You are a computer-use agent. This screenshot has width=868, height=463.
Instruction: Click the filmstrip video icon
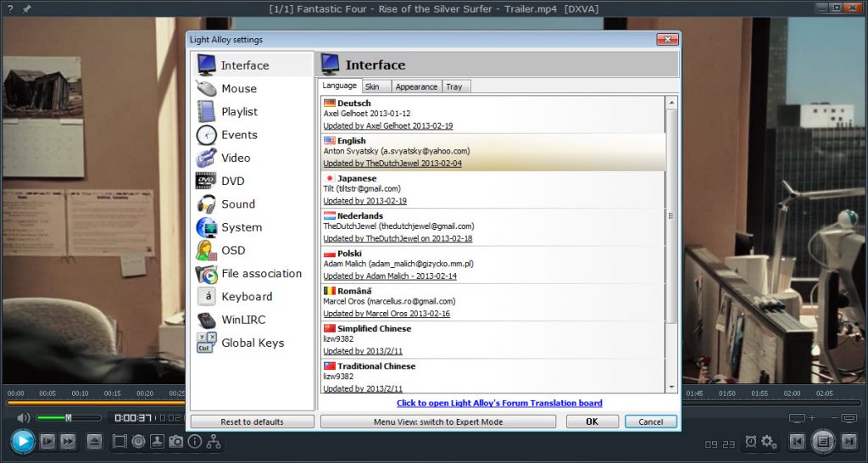pyautogui.click(x=120, y=442)
